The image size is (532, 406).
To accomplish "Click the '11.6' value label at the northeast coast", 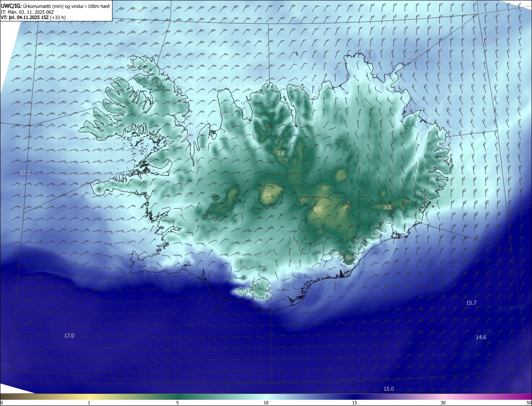I will [410, 108].
